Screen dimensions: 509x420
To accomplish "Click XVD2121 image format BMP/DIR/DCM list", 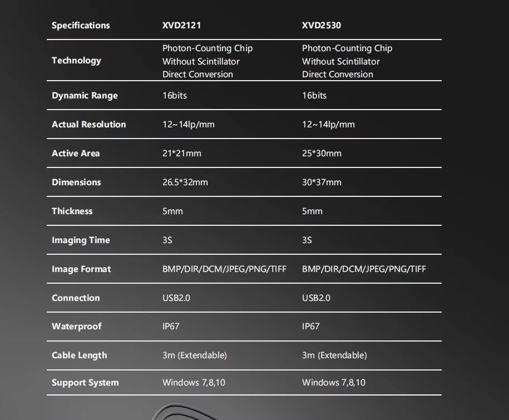I will click(224, 269).
